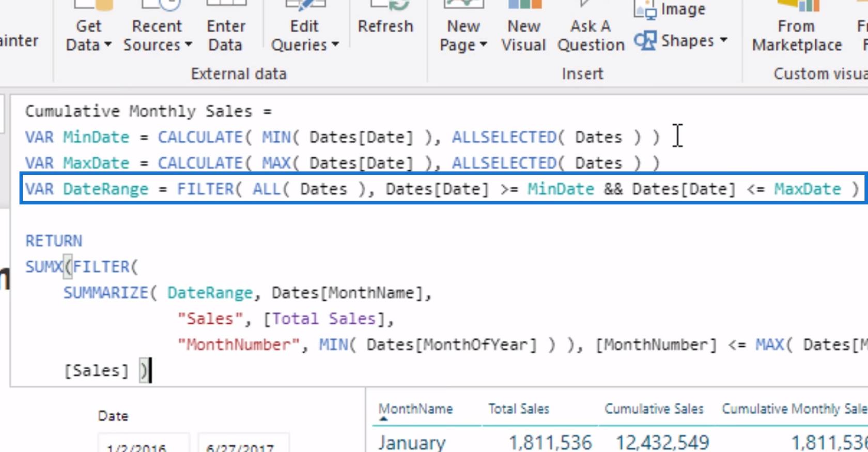Click the 1,811,536 Total Sales value
The image size is (868, 452).
(550, 443)
